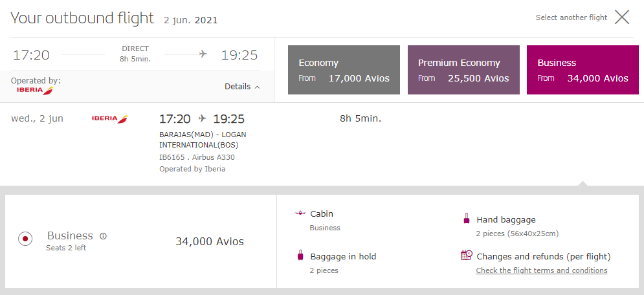Click the 34,000 Avios price in Business row

click(210, 241)
